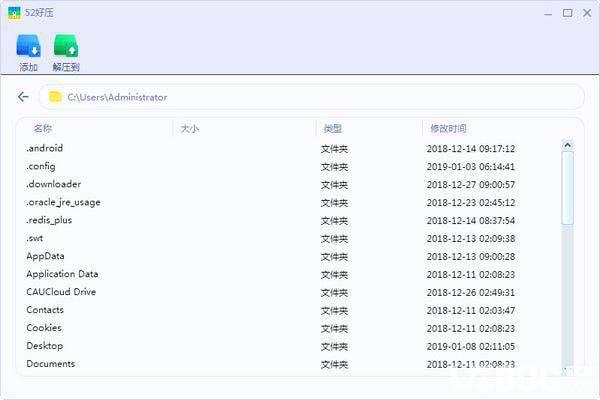600x400 pixels.
Task: Click the 添加 (Add) archive icon
Action: click(28, 46)
